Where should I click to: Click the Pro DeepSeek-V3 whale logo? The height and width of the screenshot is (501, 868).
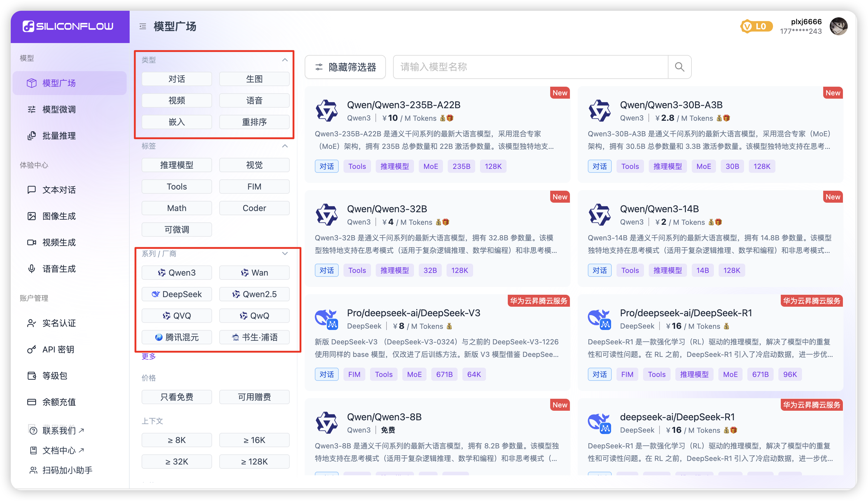tap(326, 319)
